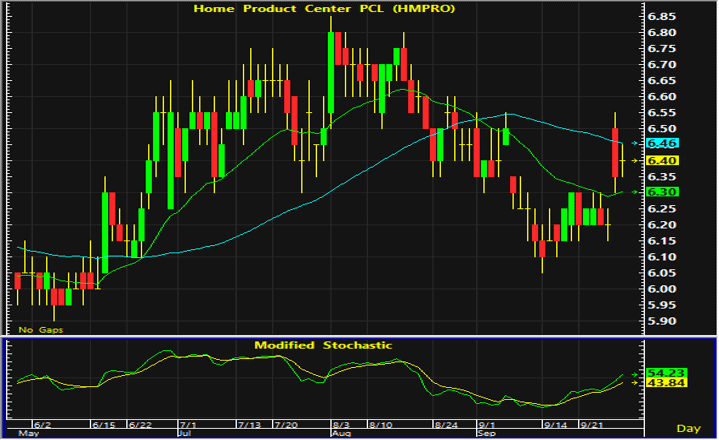Click the 9/21 date on the time axis

coord(592,425)
